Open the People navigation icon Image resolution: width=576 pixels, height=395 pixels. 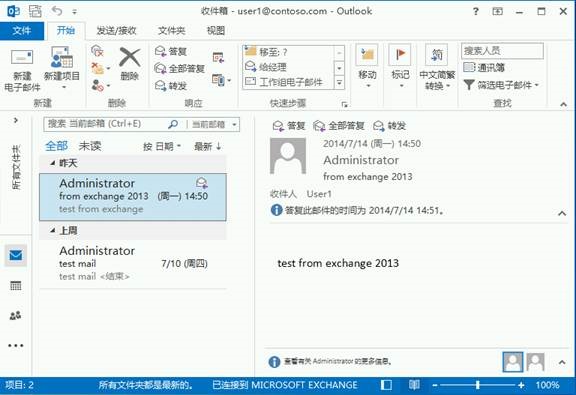point(15,315)
